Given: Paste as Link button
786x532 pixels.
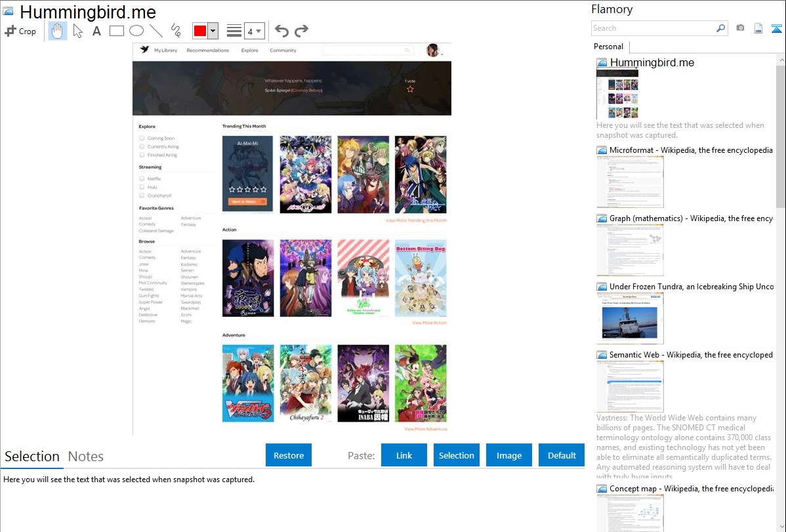Looking at the screenshot, I should click(x=404, y=455).
